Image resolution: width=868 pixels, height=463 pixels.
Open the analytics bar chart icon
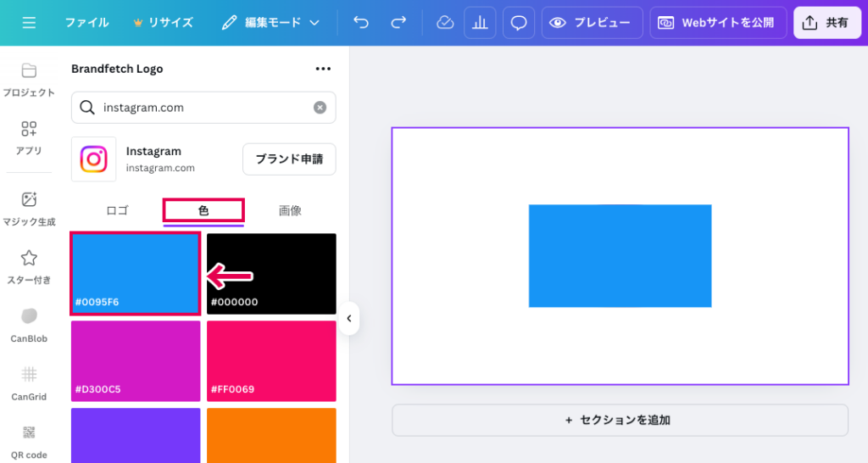480,23
